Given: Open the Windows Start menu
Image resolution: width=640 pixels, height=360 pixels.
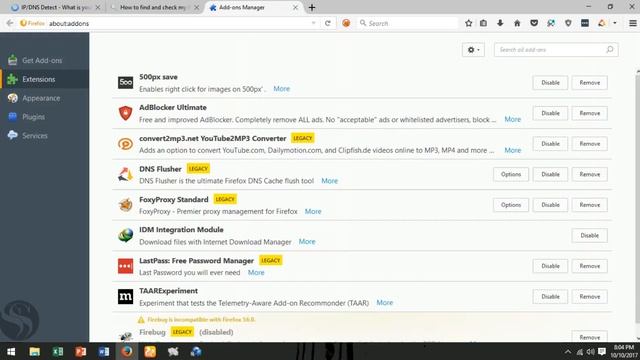Looking at the screenshot, I should click(11, 351).
